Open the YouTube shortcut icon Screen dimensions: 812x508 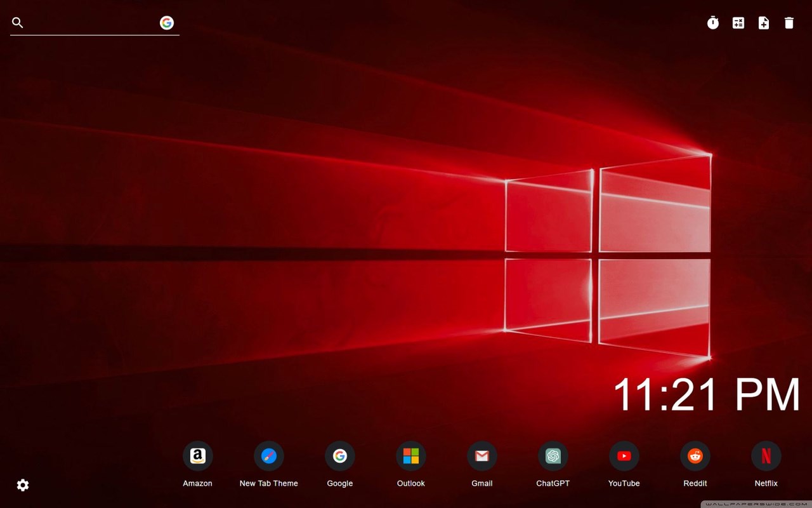click(624, 456)
